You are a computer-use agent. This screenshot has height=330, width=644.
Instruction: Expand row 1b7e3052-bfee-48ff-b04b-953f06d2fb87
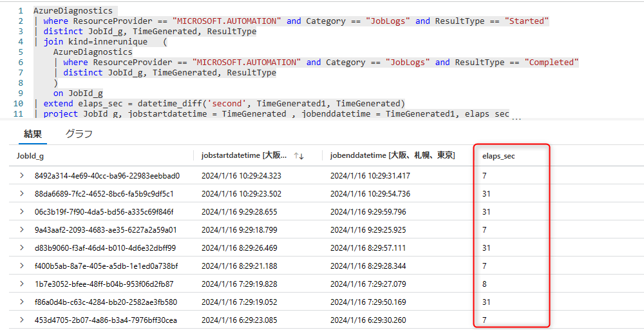(22, 284)
